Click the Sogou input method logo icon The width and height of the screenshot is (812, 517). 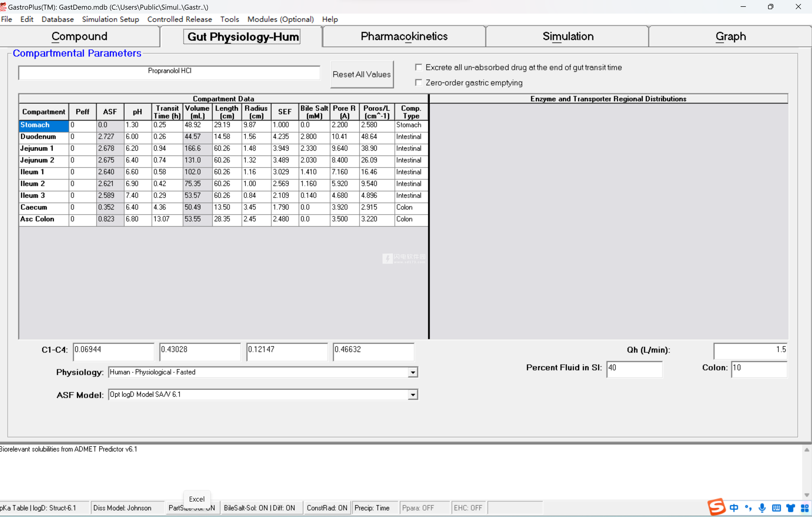tap(716, 507)
